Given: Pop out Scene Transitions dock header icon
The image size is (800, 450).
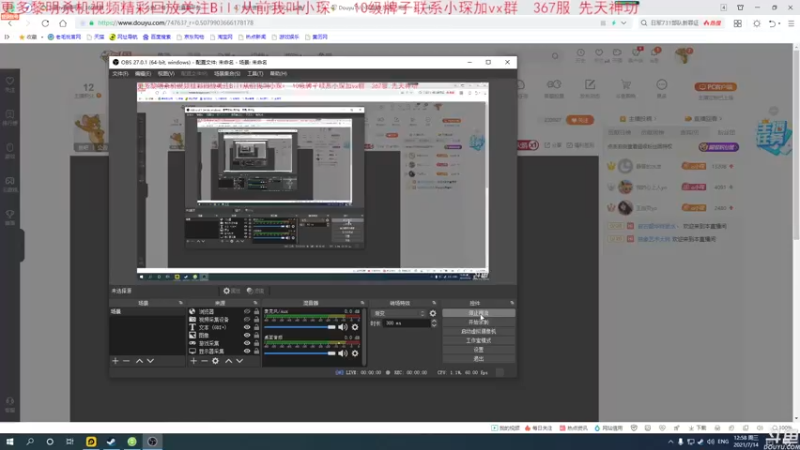Looking at the screenshot, I should pyautogui.click(x=434, y=303).
